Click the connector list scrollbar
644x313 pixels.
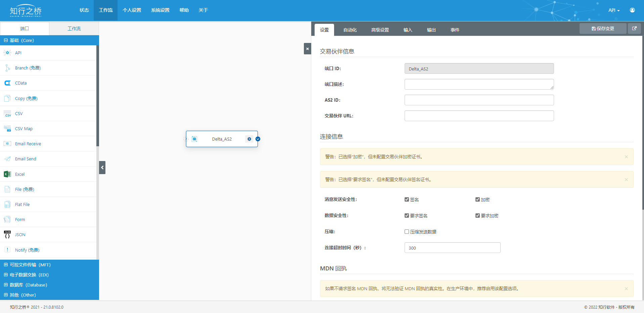point(98,96)
